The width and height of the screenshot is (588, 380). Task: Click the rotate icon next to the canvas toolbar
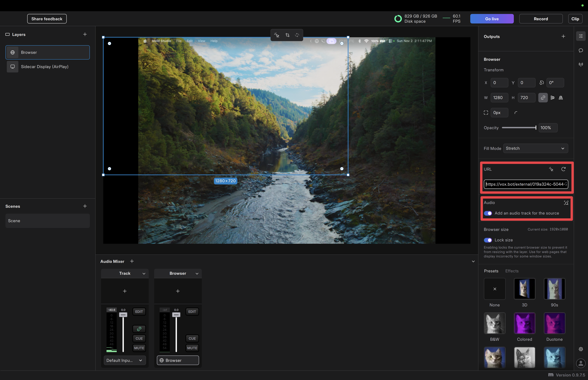pyautogui.click(x=297, y=35)
